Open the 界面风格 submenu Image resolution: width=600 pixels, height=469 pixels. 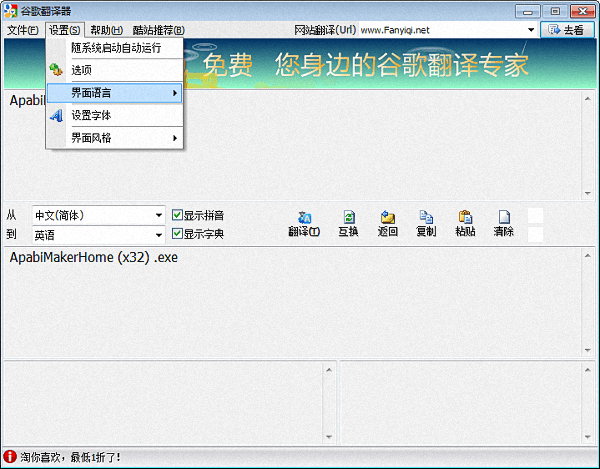click(115, 137)
